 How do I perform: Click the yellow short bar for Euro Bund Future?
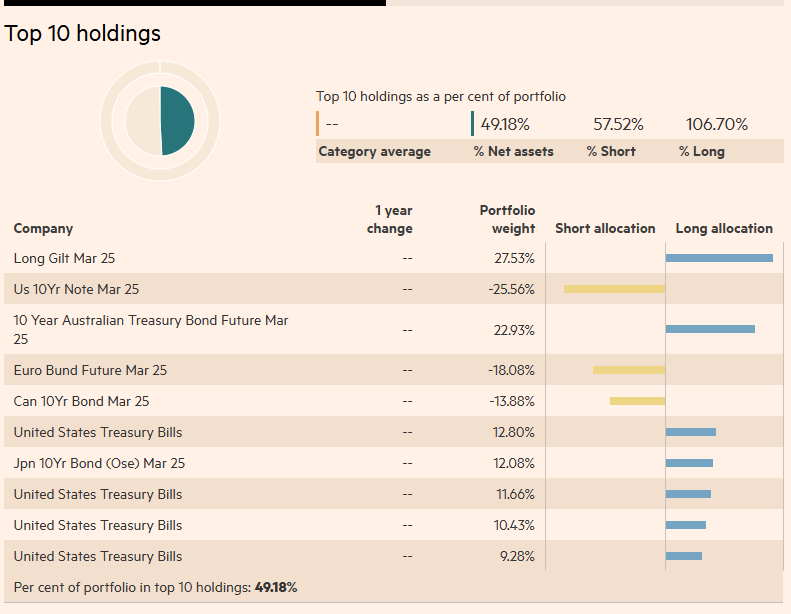coord(629,370)
